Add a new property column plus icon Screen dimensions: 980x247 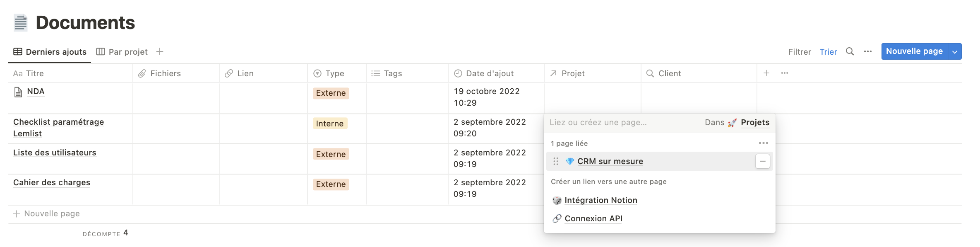tap(766, 73)
